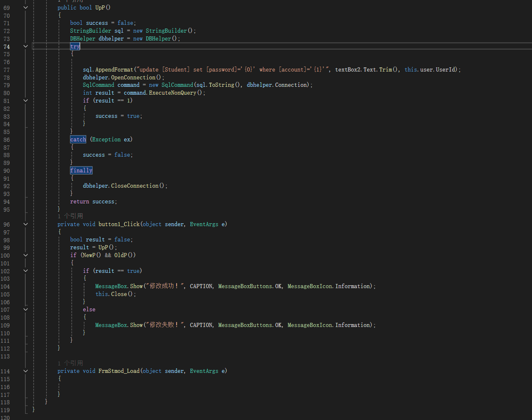Click ExecuteNonQuery on line 80
532x420 pixels.
173,93
